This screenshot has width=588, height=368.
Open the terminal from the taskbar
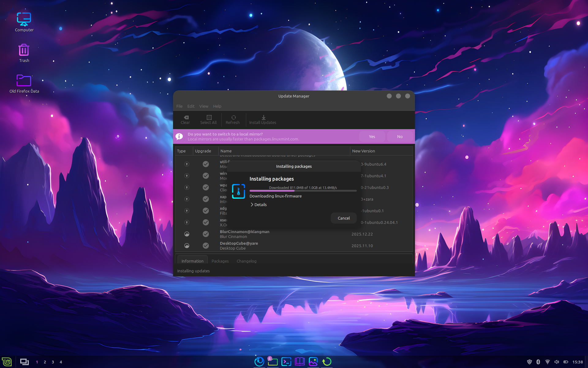pyautogui.click(x=286, y=362)
